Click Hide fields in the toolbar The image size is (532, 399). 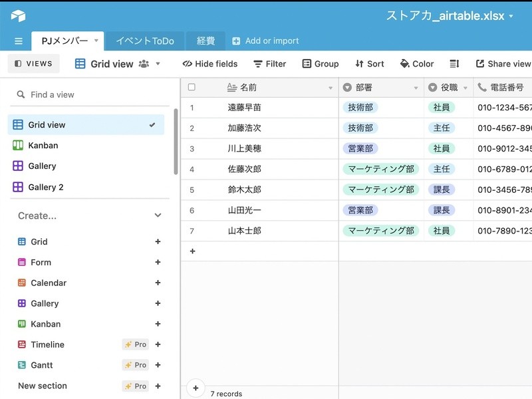tap(209, 64)
